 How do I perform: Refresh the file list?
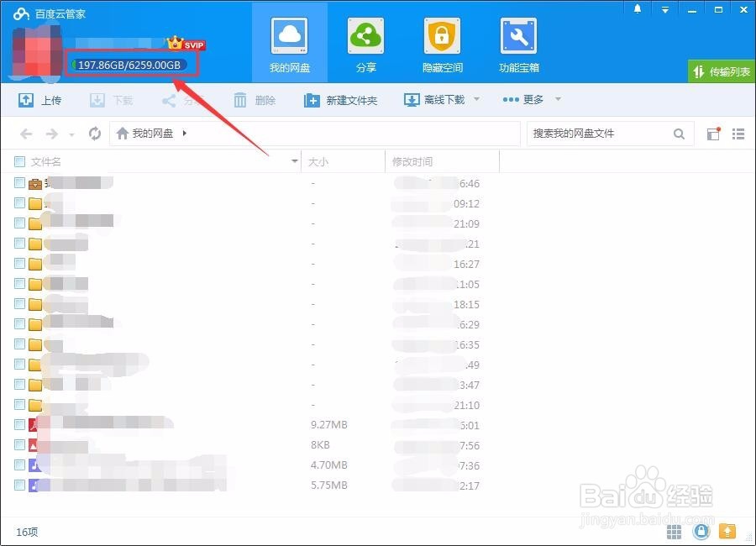[x=94, y=133]
